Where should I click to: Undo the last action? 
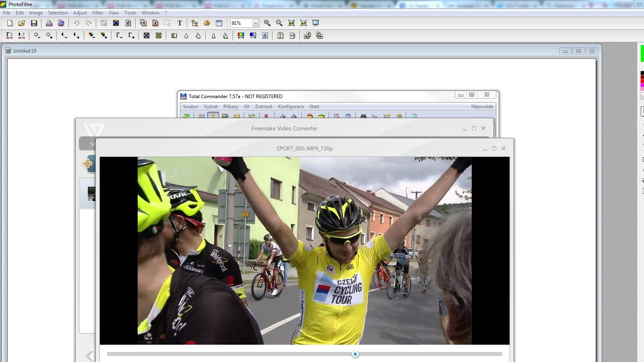(76, 23)
